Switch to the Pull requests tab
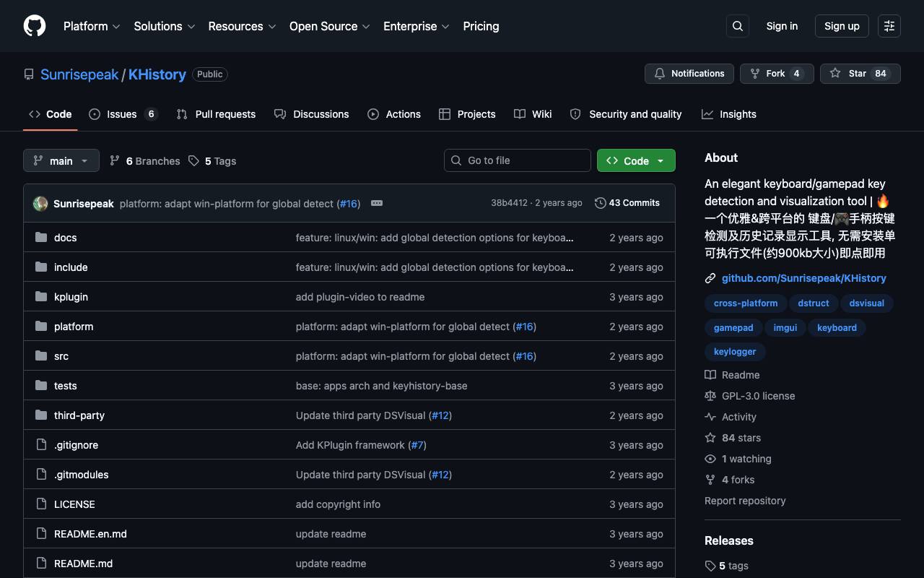Image resolution: width=924 pixels, height=578 pixels. [216, 114]
